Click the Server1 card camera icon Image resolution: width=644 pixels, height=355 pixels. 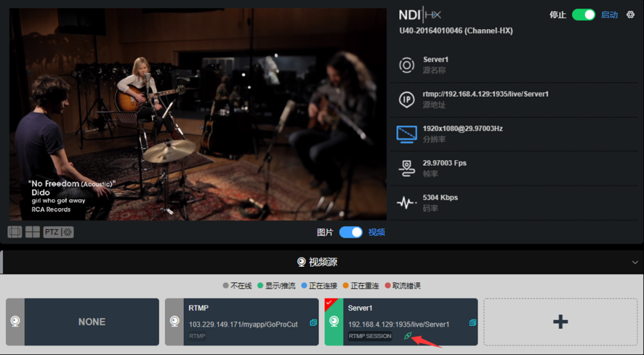[333, 321]
